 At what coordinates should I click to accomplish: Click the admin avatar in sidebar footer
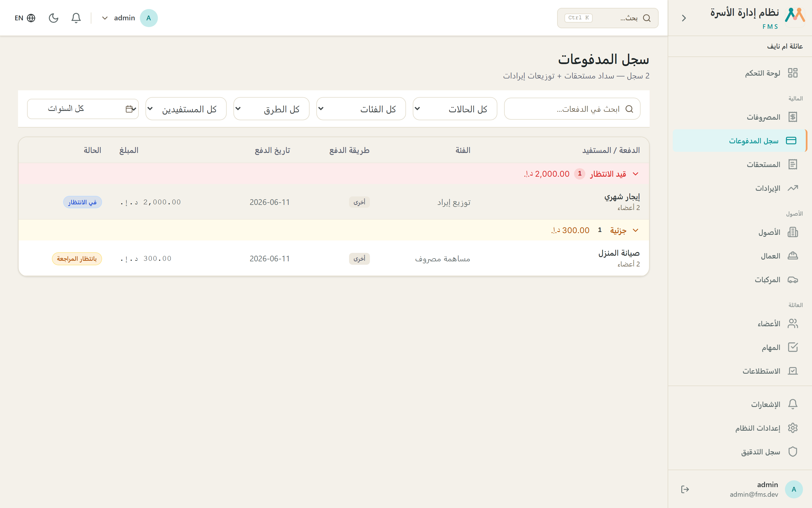click(794, 489)
